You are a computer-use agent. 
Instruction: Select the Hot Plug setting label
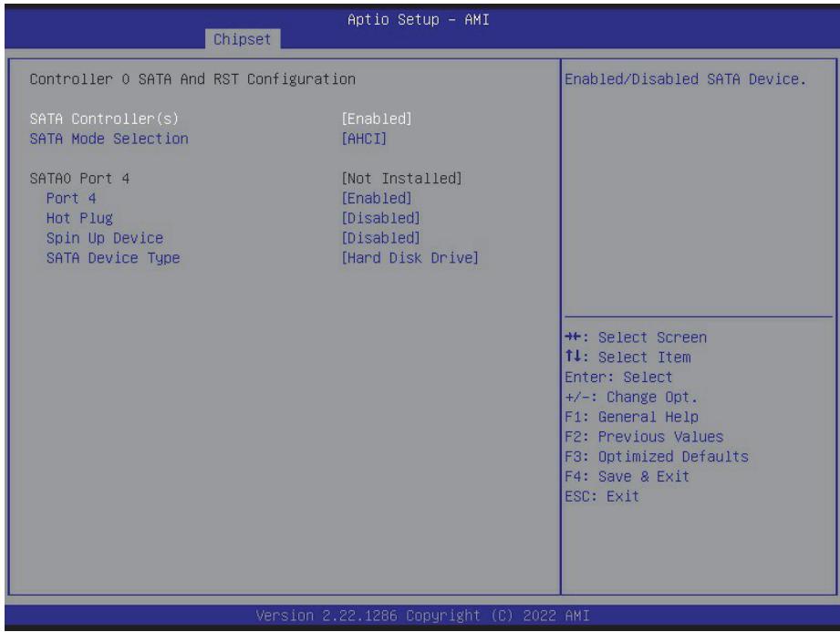click(x=79, y=218)
